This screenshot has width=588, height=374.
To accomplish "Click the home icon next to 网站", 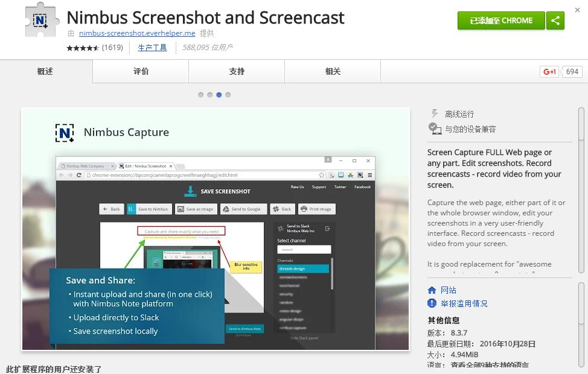I will [x=432, y=290].
